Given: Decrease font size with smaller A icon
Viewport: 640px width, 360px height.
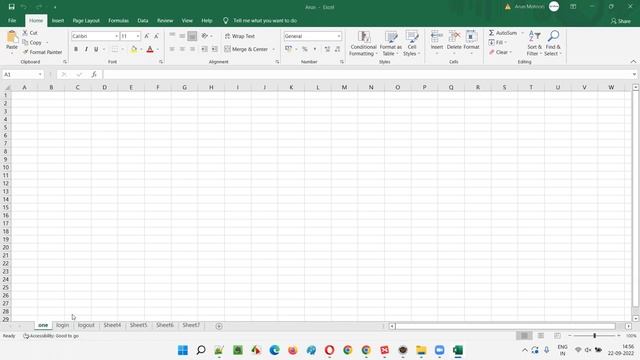Looking at the screenshot, I should pyautogui.click(x=156, y=36).
